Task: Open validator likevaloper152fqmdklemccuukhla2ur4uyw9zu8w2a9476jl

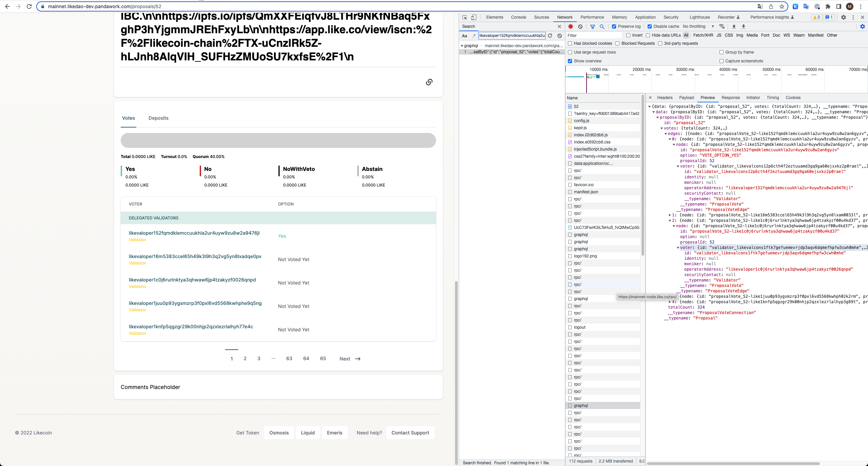Action: point(194,233)
